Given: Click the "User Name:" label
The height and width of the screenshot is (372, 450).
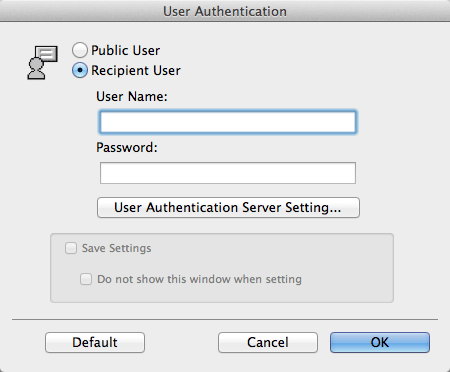Looking at the screenshot, I should pos(132,97).
